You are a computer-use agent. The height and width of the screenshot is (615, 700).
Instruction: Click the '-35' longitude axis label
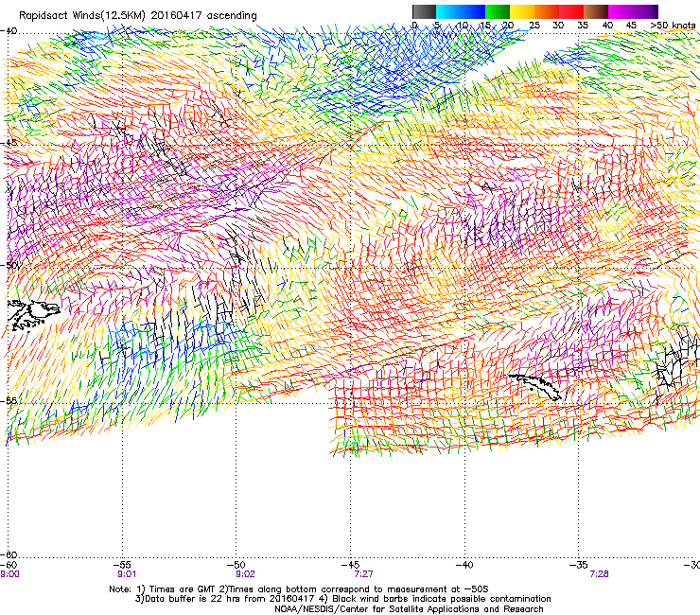pyautogui.click(x=579, y=565)
